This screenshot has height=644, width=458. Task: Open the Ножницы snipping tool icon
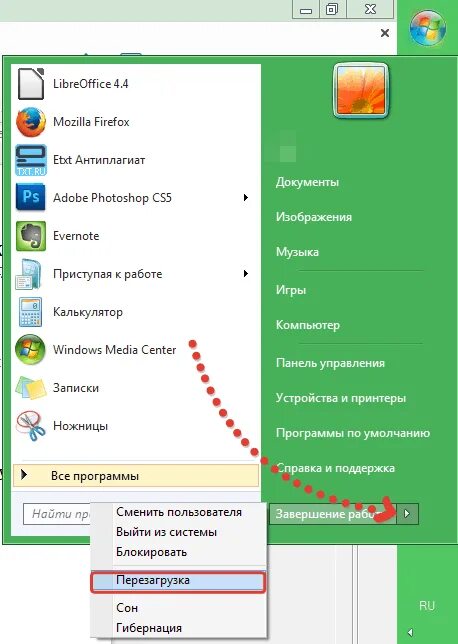(31, 426)
